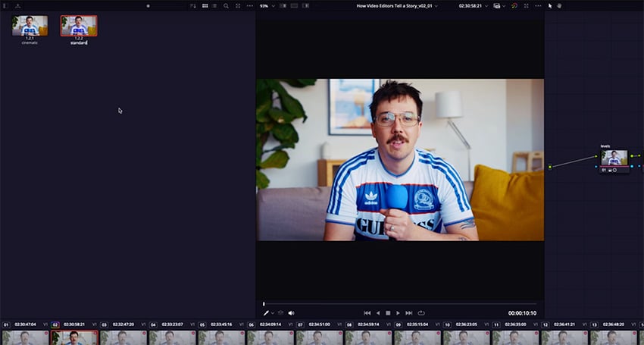This screenshot has width=644, height=345.
Task: Play the viewer in reverse
Action: [x=378, y=313]
